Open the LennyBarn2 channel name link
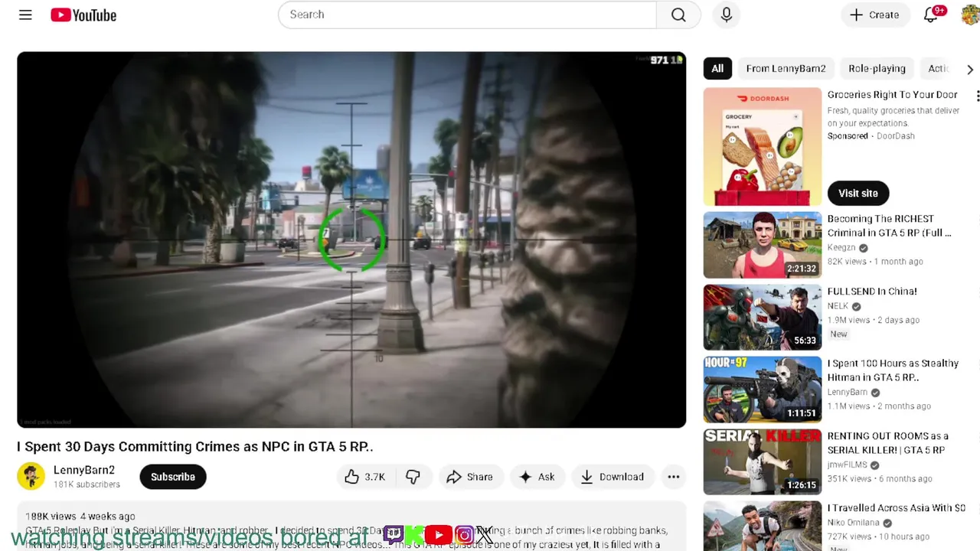Image resolution: width=980 pixels, height=551 pixels. click(x=84, y=470)
